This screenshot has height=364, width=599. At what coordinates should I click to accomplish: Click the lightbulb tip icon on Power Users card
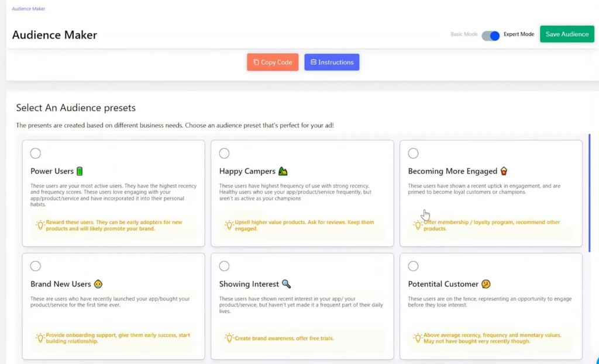point(41,226)
